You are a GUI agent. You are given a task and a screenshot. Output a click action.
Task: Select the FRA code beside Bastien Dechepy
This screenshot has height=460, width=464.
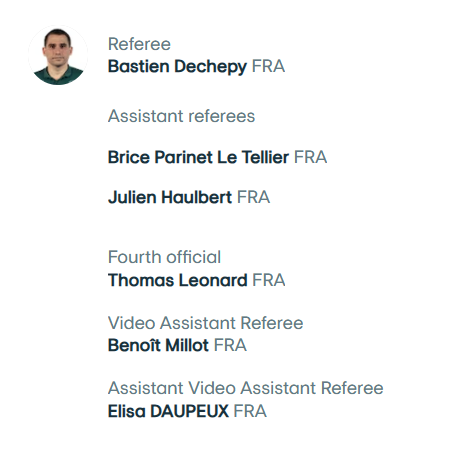coord(268,66)
